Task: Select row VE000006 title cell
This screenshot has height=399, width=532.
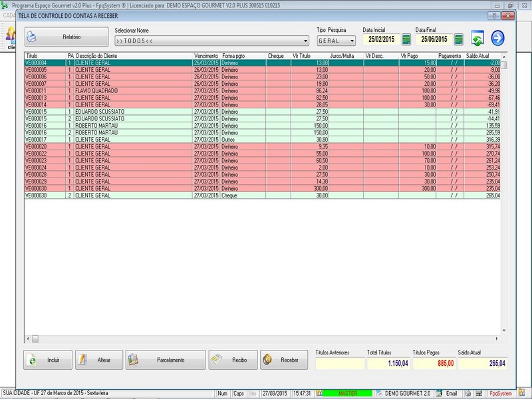Action: pyautogui.click(x=45, y=77)
